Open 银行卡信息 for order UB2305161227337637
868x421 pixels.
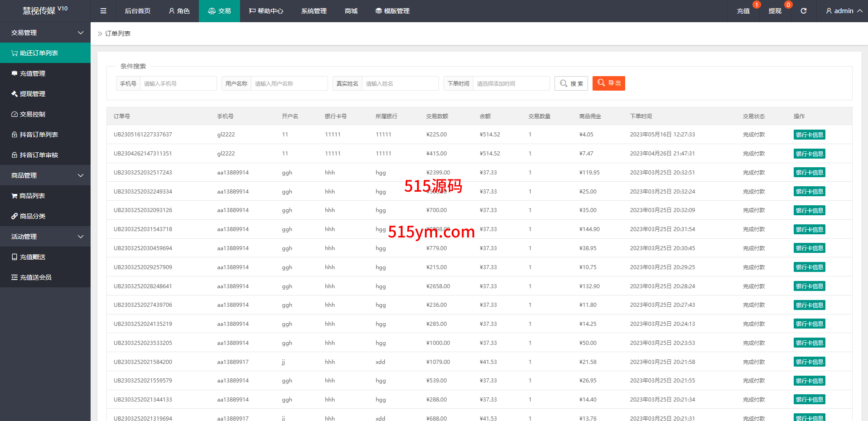point(809,135)
